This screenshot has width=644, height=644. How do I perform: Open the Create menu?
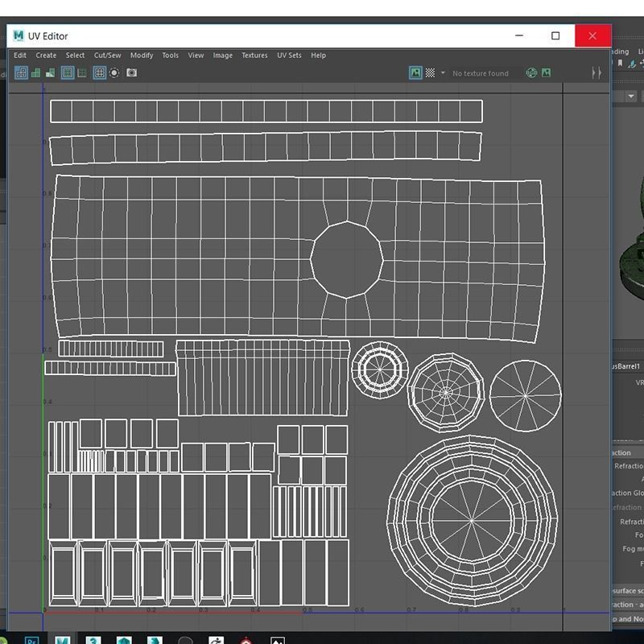pyautogui.click(x=46, y=56)
